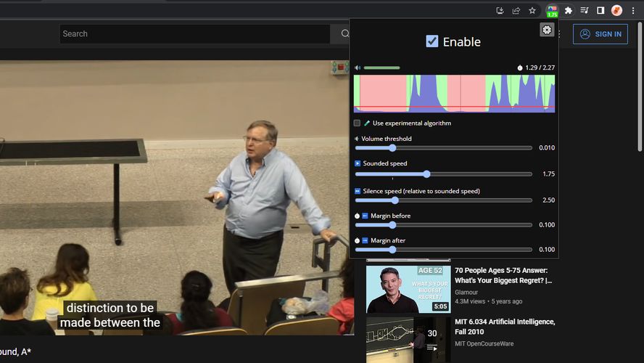The width and height of the screenshot is (644, 363).
Task: Open Chrome three-dot menu
Action: click(632, 11)
